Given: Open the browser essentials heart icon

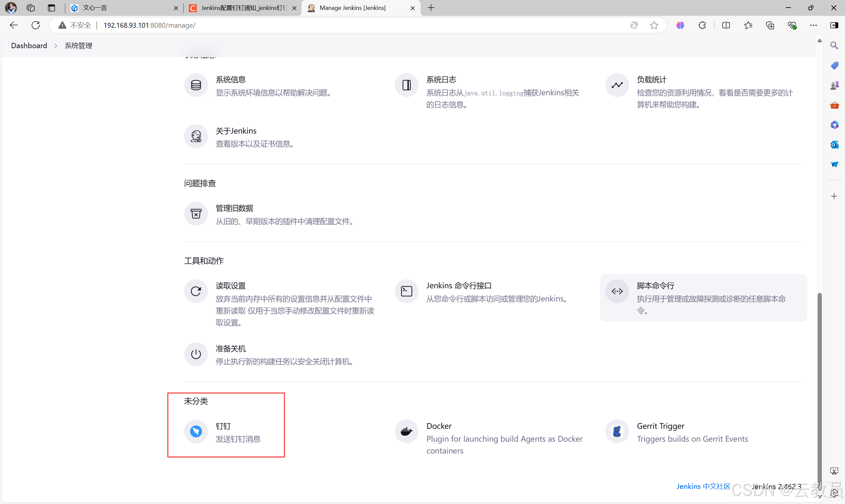Looking at the screenshot, I should 792,25.
